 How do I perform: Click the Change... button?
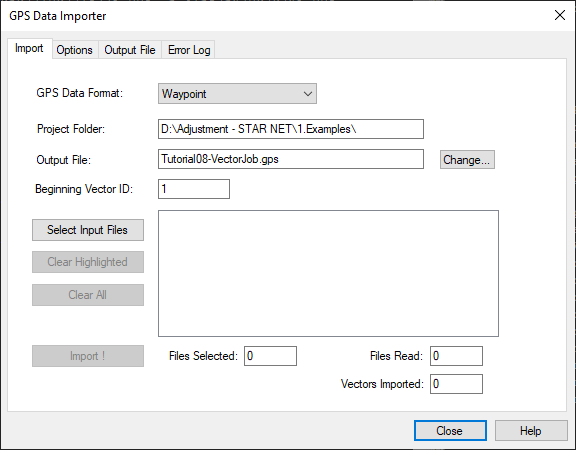(467, 160)
